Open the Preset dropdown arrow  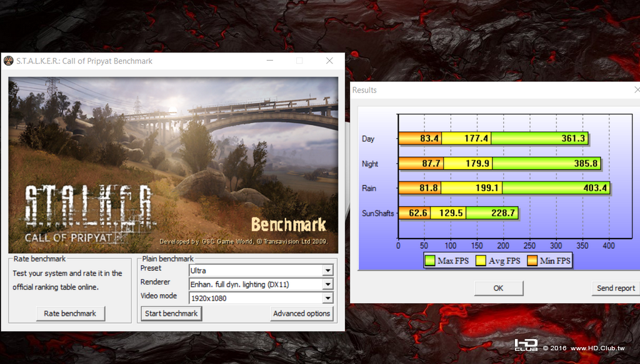pyautogui.click(x=327, y=270)
